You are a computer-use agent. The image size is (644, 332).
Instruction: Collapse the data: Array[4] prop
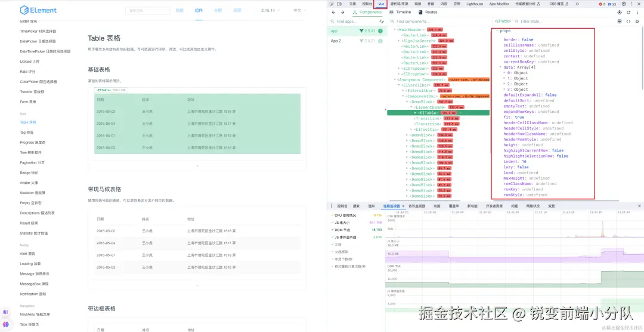[500, 67]
